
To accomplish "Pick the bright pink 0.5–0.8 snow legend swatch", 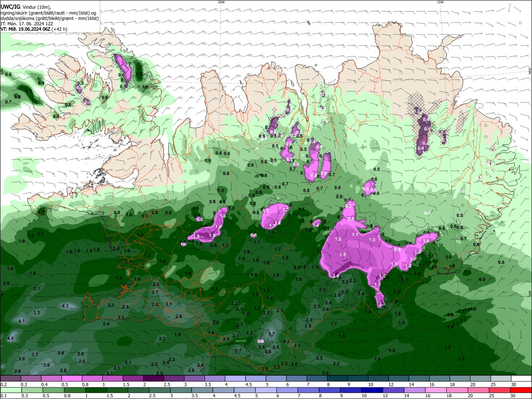I will 71,379.
